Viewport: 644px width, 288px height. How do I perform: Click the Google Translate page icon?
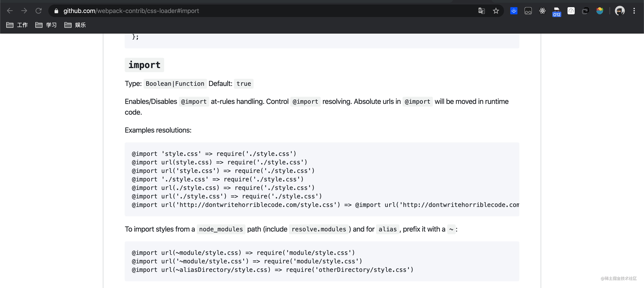481,11
